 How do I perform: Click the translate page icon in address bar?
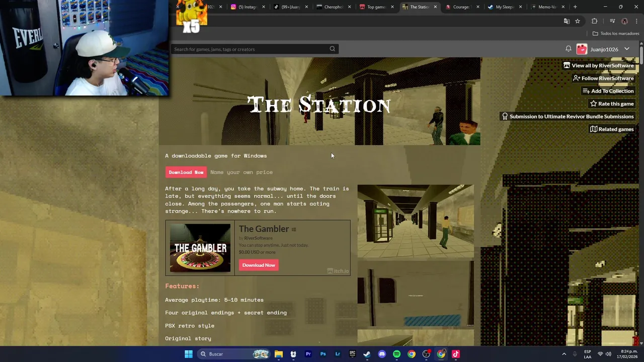[x=567, y=21]
